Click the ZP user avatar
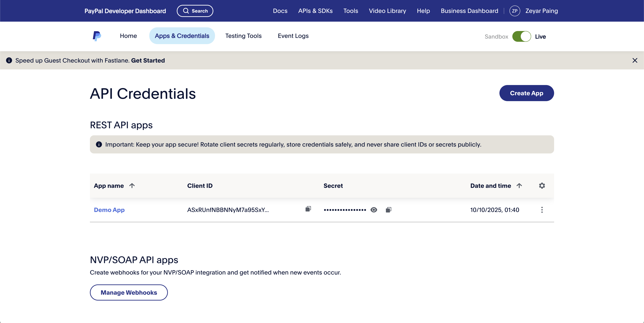This screenshot has height=323, width=644. [515, 11]
